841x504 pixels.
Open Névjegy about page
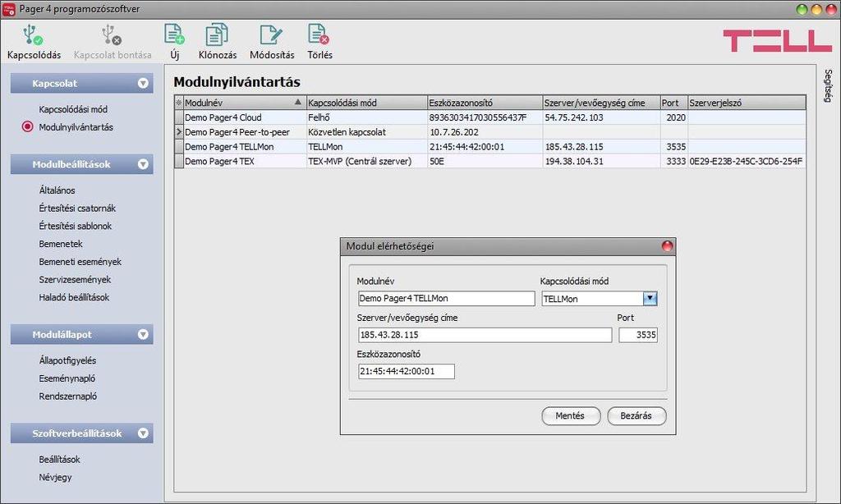55,477
